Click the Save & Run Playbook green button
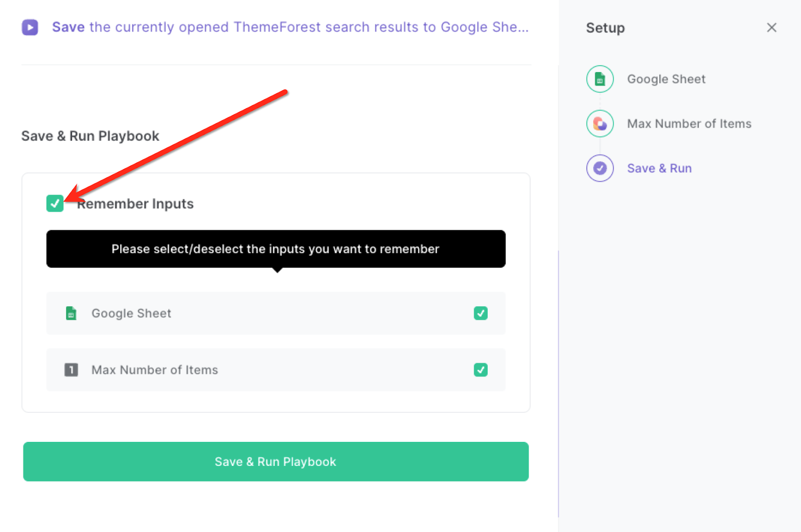 (x=276, y=461)
